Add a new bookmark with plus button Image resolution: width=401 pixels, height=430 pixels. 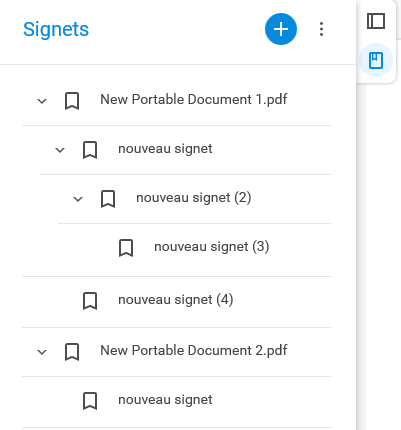(x=281, y=29)
